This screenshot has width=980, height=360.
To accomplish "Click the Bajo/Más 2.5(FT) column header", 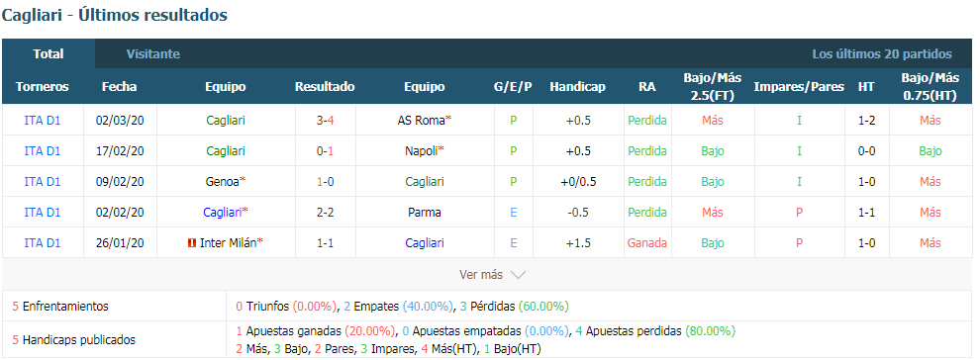I will click(x=713, y=87).
